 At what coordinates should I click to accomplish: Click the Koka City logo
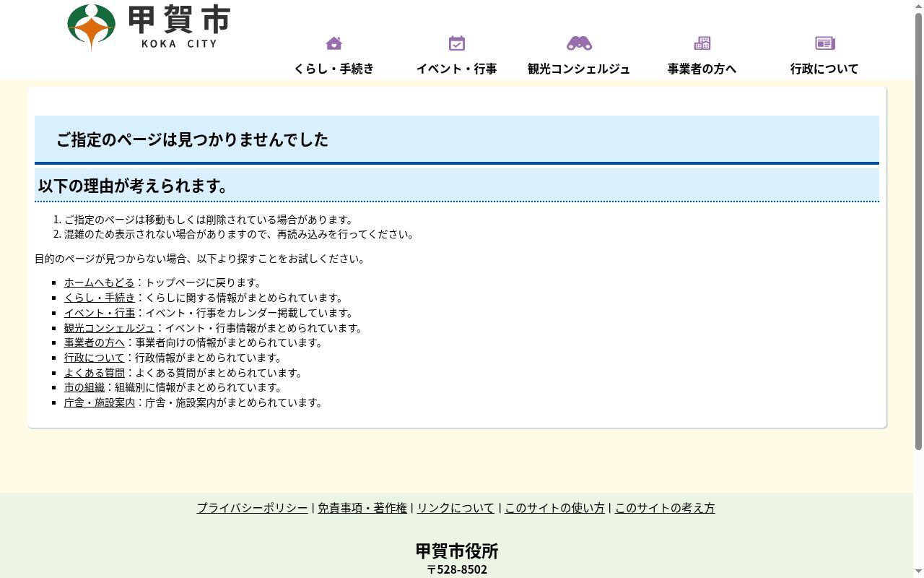tap(149, 27)
